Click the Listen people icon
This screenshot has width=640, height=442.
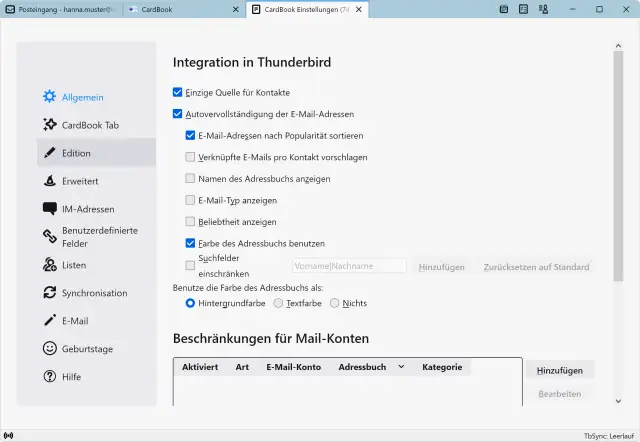click(49, 264)
